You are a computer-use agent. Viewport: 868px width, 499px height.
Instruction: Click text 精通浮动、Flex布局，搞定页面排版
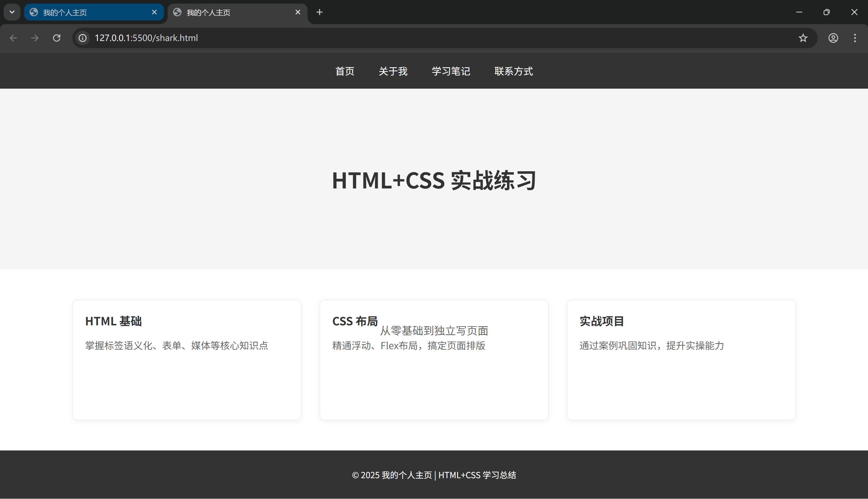pyautogui.click(x=409, y=346)
